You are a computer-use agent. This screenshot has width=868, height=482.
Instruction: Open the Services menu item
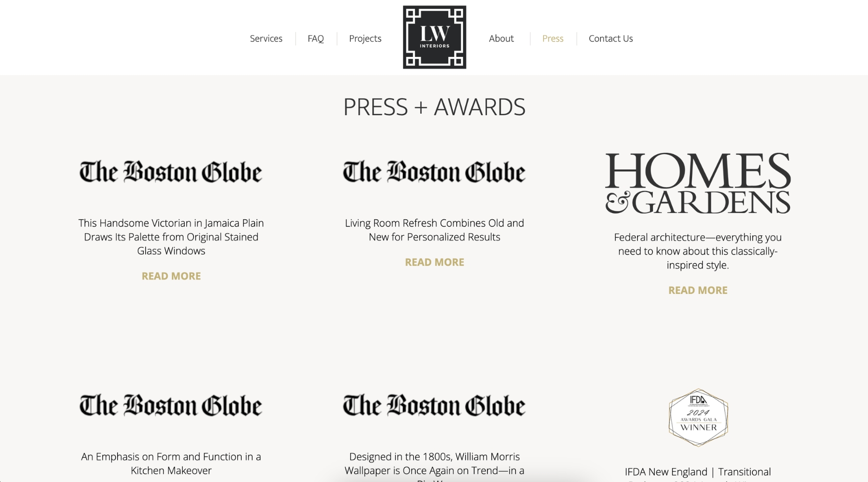tap(266, 39)
